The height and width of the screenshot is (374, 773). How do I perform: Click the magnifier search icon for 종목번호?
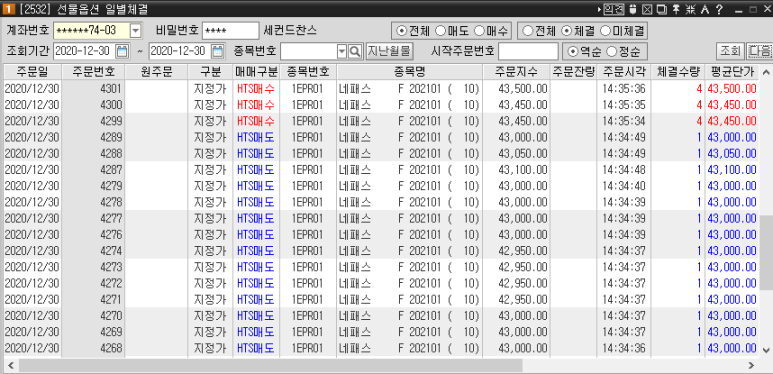[355, 51]
